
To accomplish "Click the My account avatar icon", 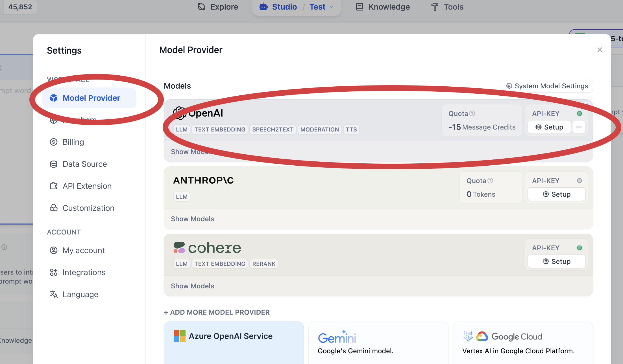I will [x=54, y=250].
